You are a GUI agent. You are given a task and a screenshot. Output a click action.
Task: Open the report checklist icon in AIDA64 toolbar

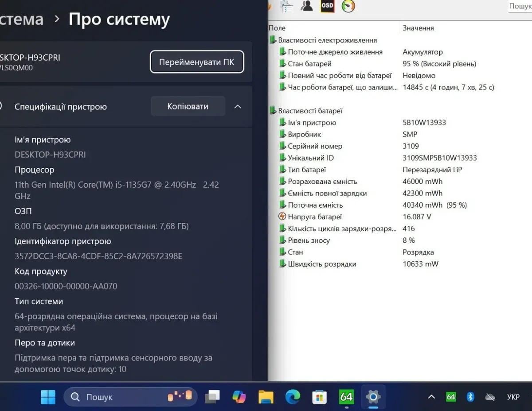pyautogui.click(x=286, y=6)
